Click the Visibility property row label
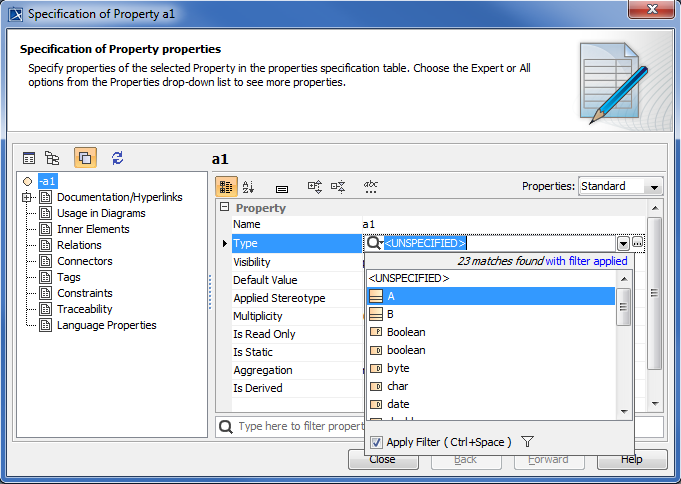 [x=251, y=262]
